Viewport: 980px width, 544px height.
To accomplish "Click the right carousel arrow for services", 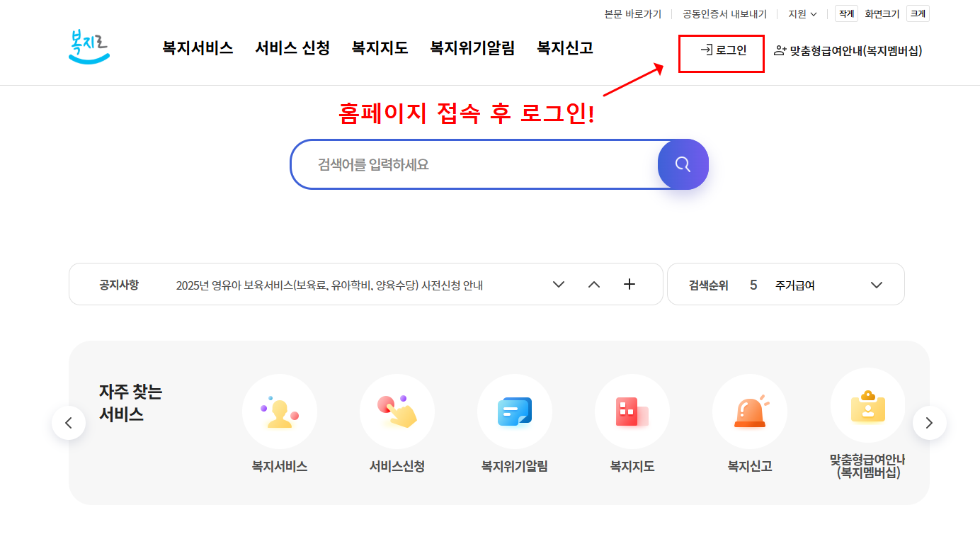I will point(929,422).
